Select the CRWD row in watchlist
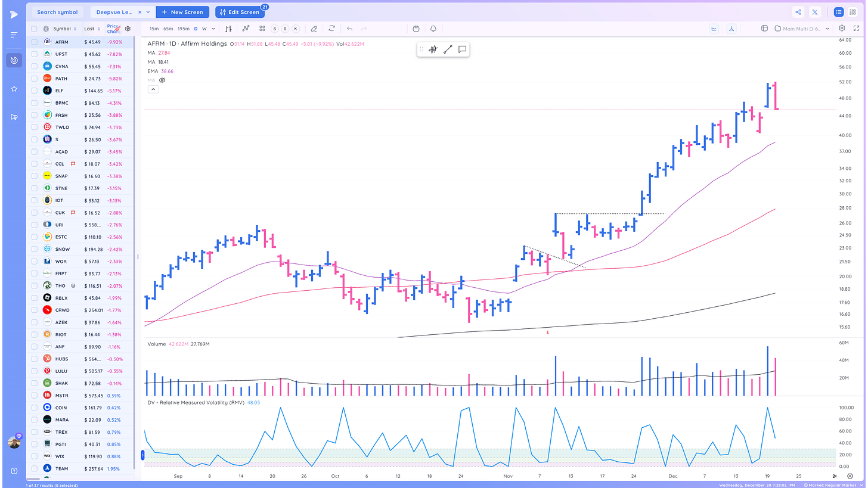This screenshot has width=868, height=488. tap(81, 310)
